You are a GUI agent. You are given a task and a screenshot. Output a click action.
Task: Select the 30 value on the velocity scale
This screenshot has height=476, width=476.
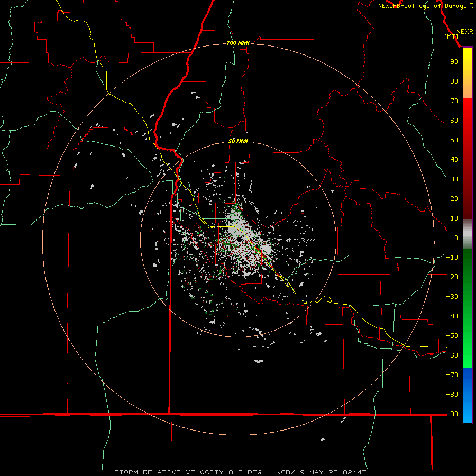pos(454,179)
